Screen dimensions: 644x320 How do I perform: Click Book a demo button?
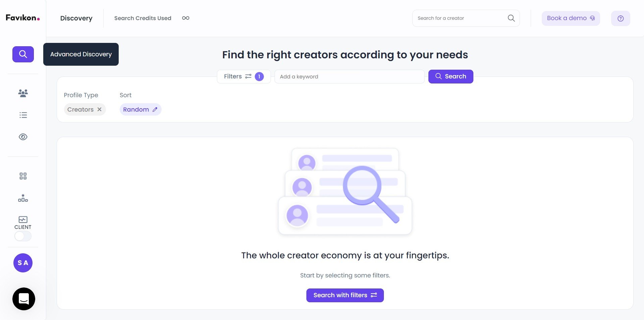click(x=571, y=18)
